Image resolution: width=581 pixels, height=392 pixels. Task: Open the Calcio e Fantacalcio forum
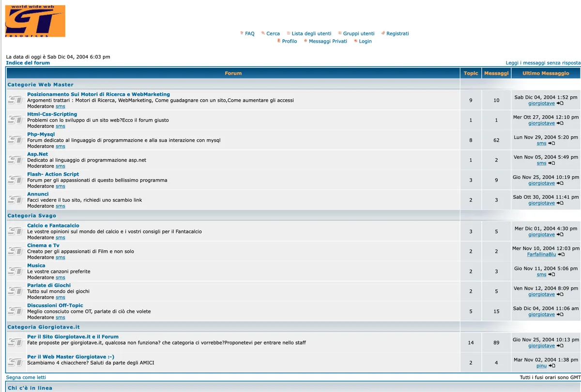coord(53,226)
